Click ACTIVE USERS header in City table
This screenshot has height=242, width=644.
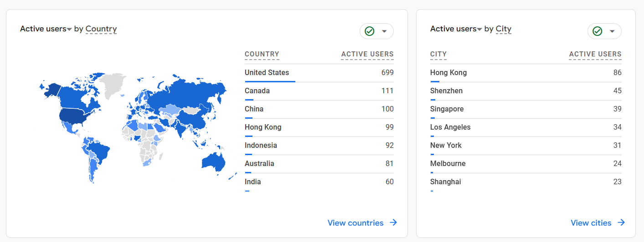click(x=595, y=54)
